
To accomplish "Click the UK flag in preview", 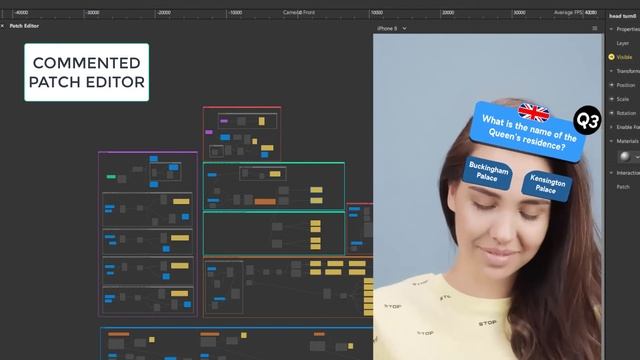I will [533, 112].
